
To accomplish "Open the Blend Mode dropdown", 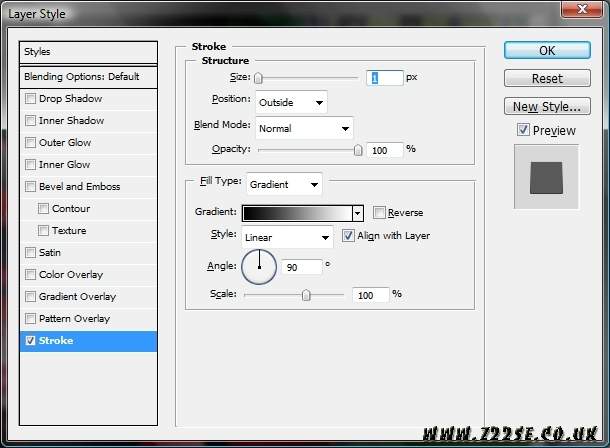I will pos(304,128).
